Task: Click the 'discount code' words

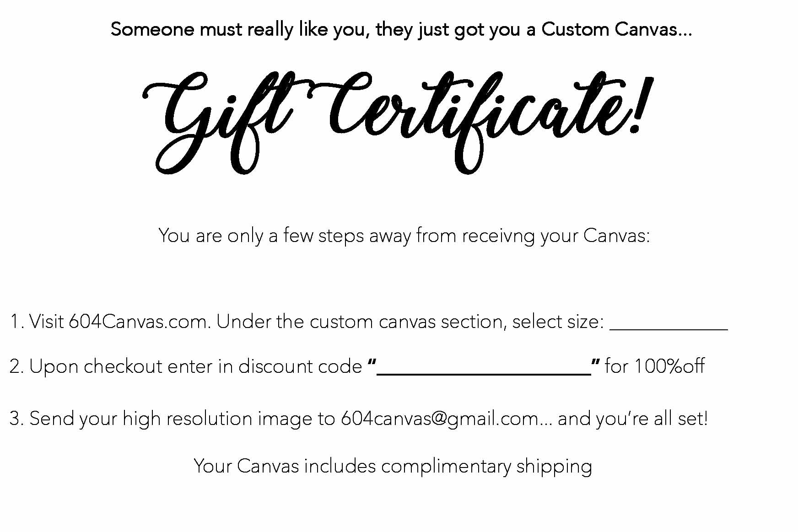Action: tap(300, 366)
